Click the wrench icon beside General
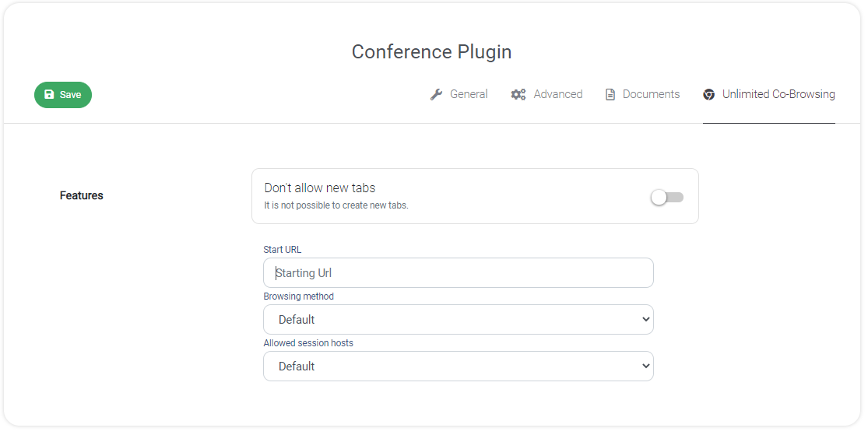 pos(436,95)
